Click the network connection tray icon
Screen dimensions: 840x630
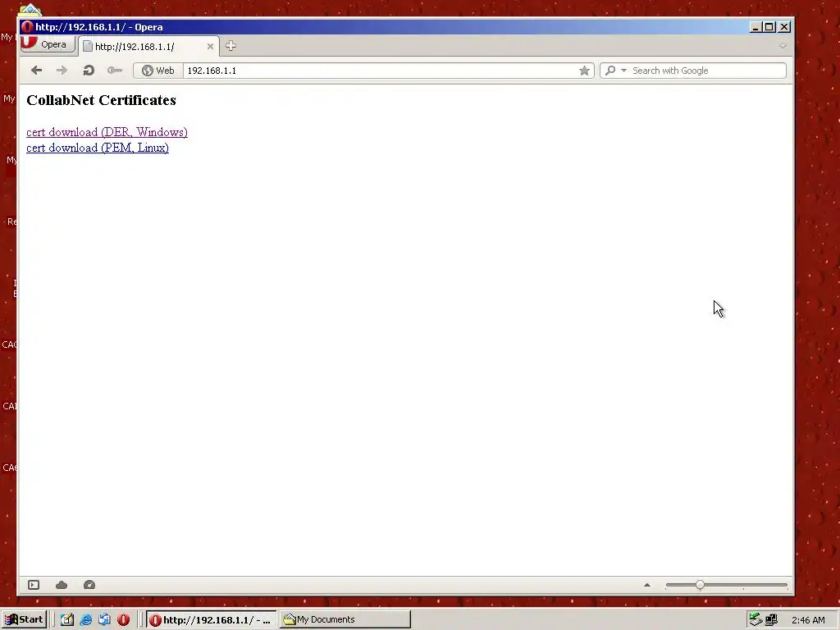coord(771,620)
